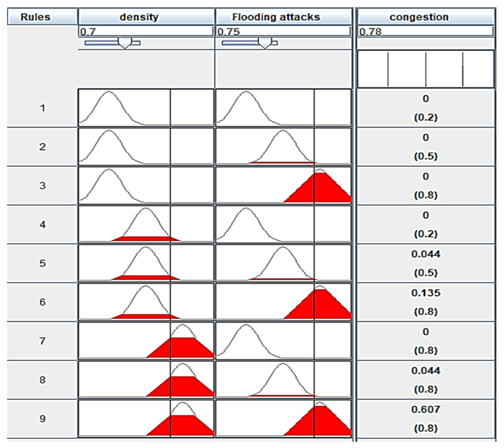Viewport: 504px width, 448px height.
Task: Click rule 4 density membership plot
Action: tap(146, 224)
